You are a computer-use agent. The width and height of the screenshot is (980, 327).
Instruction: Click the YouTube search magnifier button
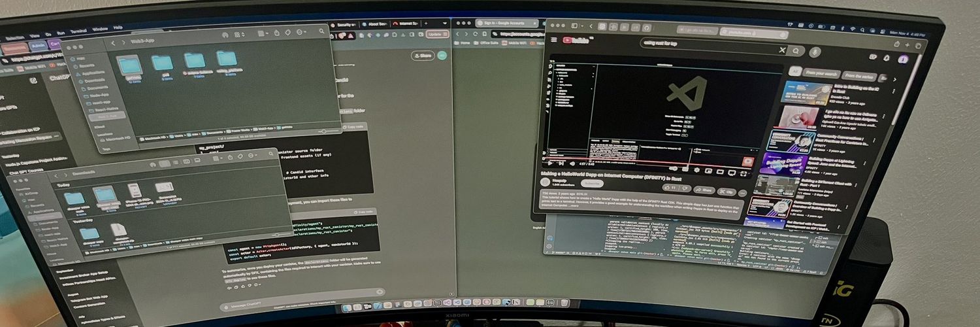point(795,51)
